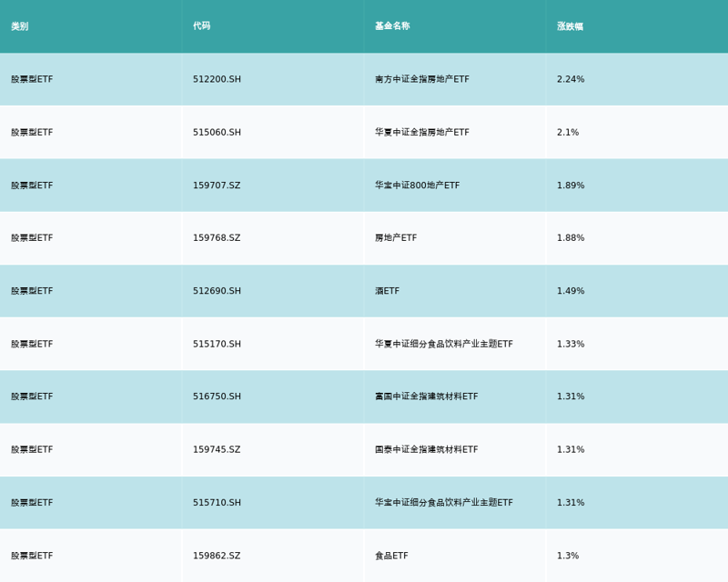Click code 159707.SZ

click(217, 186)
